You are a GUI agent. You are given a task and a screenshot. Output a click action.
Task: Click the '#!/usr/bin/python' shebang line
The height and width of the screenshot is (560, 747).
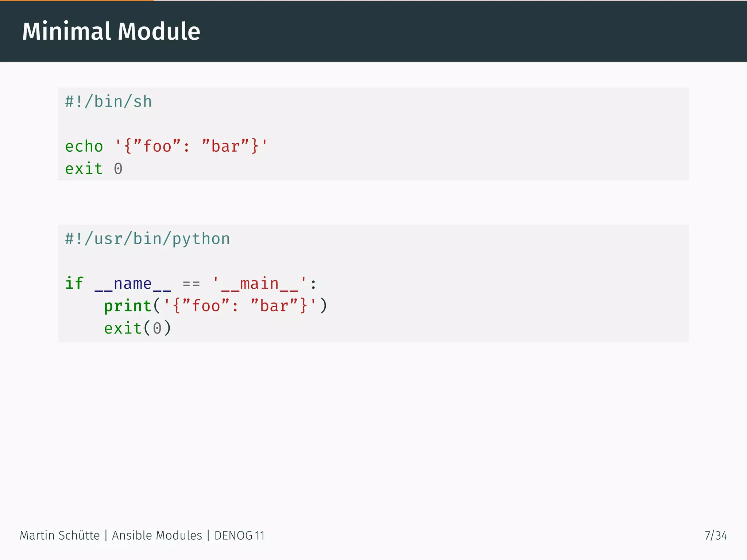(x=147, y=239)
